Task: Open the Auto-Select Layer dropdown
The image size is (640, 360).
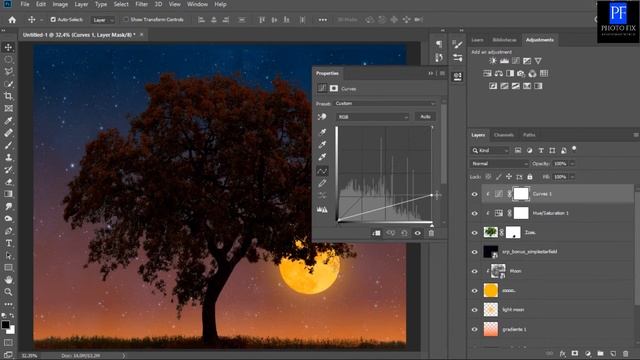Action: coord(103,20)
